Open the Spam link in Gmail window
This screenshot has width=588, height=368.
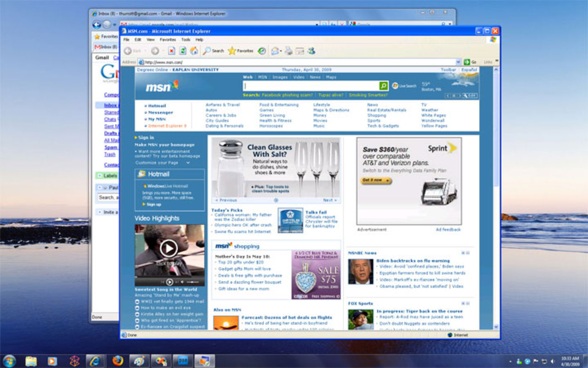pyautogui.click(x=111, y=148)
